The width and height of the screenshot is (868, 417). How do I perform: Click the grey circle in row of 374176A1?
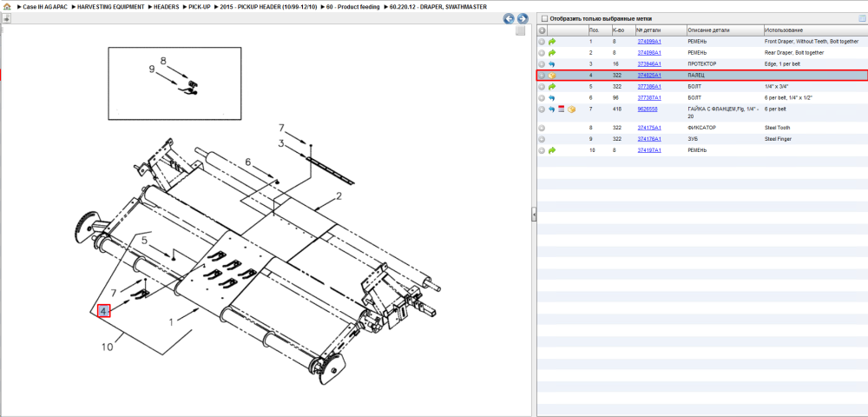point(542,139)
